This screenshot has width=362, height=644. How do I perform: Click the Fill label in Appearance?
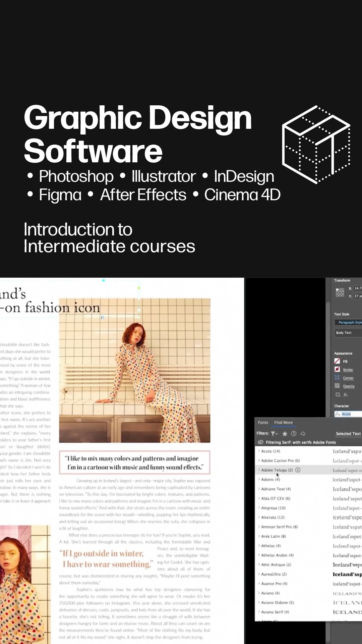point(345,362)
